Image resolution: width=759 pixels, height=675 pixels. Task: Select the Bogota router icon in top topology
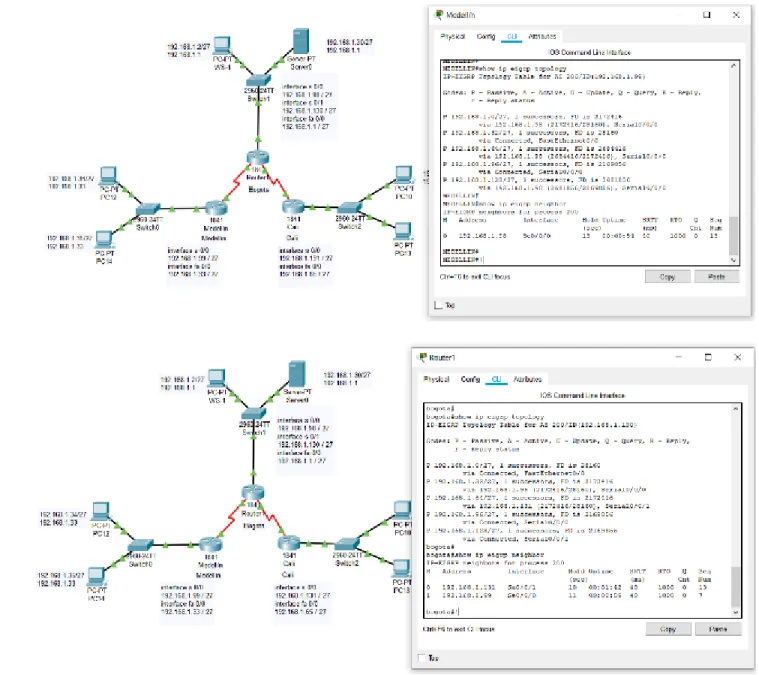click(x=258, y=157)
